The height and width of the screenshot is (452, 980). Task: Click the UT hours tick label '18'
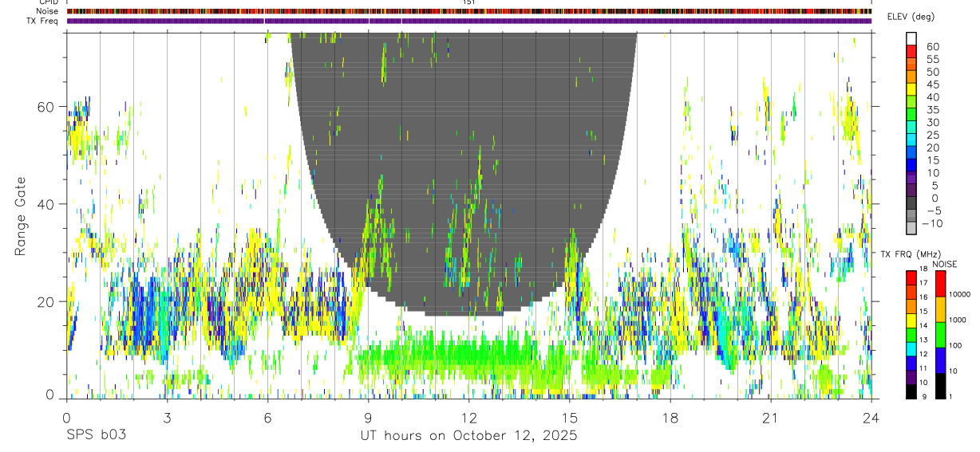pos(670,418)
